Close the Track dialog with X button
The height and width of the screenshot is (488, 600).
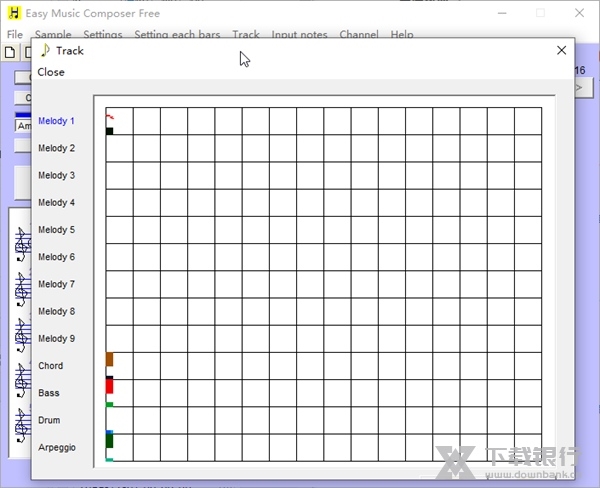[x=561, y=50]
